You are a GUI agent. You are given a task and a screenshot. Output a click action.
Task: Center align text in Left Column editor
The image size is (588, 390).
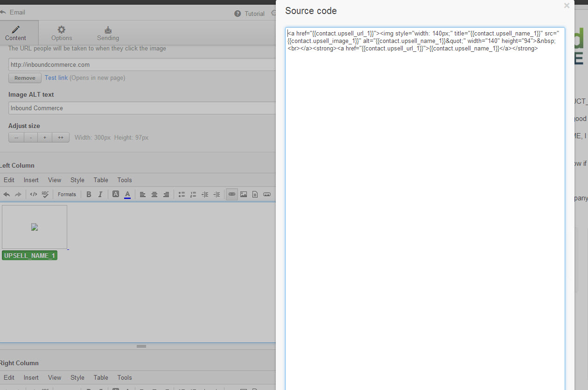pos(154,194)
